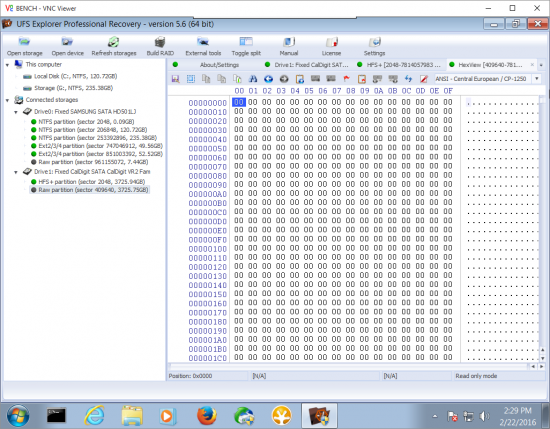The width and height of the screenshot is (550, 429).
Task: Open tab list dropdown arrow
Action: [x=541, y=65]
